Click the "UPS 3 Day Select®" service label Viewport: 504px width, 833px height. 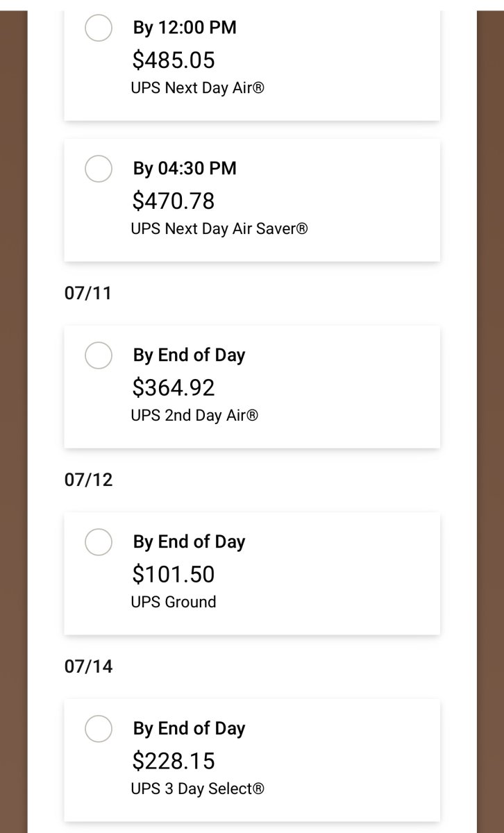click(198, 789)
